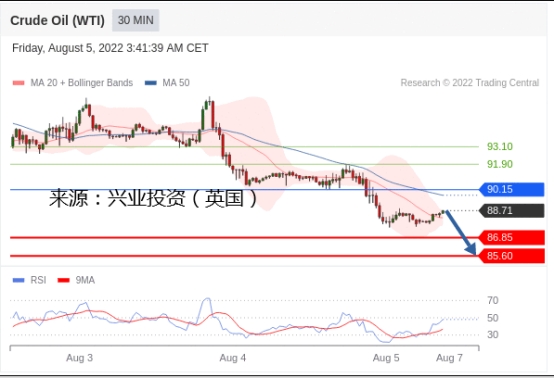Click the Research © 2022 Trading Central credit

pos(470,83)
